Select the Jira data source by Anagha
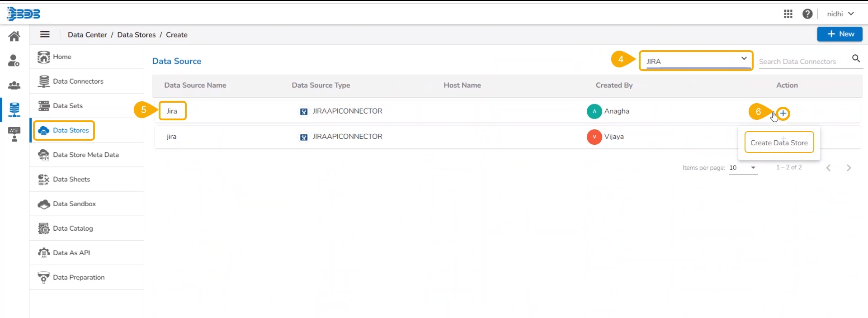Image resolution: width=868 pixels, height=318 pixels. 172,111
